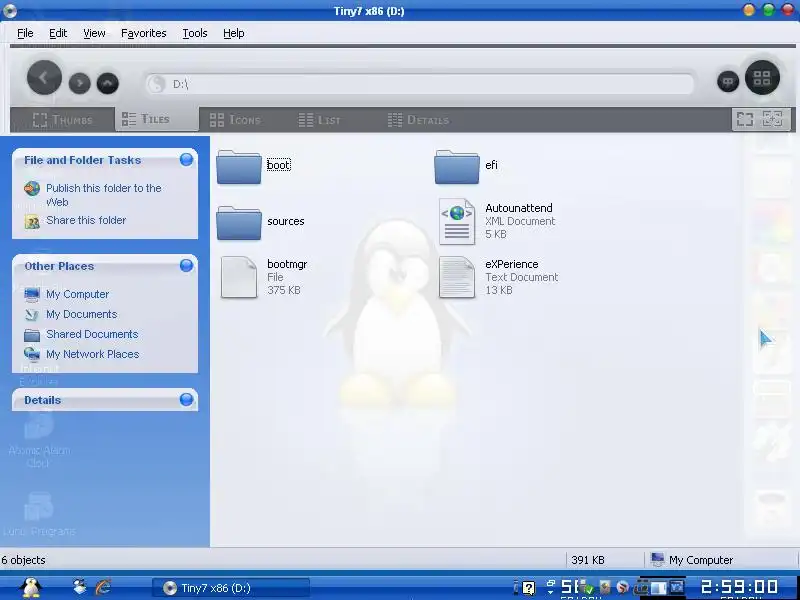The image size is (800, 600).
Task: Go up one folder level
Action: (108, 83)
